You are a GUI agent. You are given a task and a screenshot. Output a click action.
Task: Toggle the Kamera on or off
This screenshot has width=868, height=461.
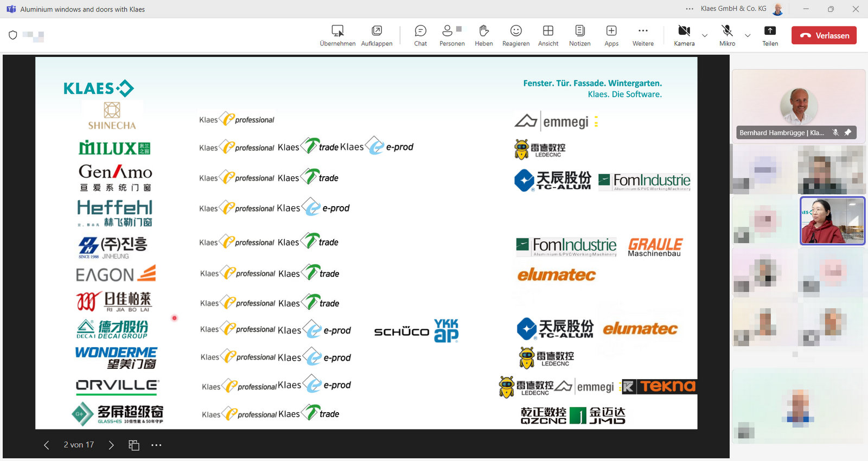click(684, 35)
